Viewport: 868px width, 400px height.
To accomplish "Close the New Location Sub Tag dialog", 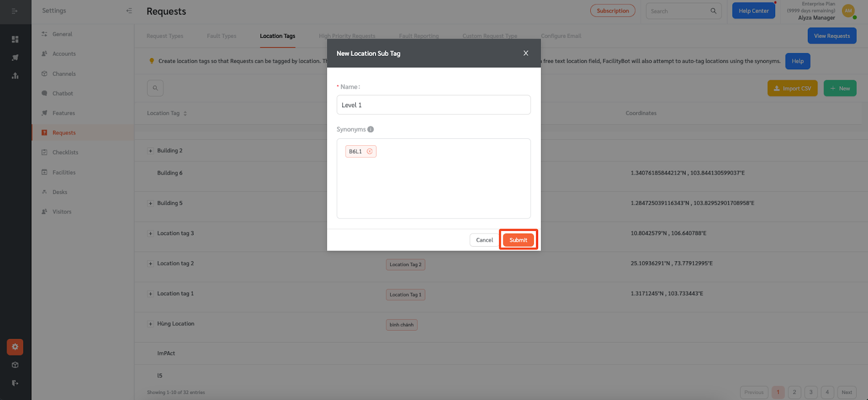I will (x=526, y=53).
